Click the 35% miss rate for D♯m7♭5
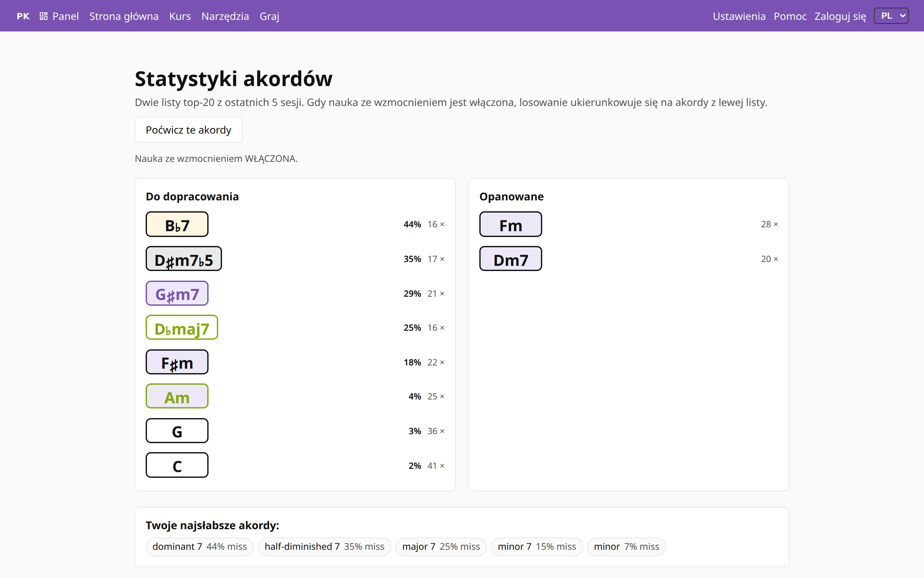Screen dimensions: 924x578 [412, 259]
